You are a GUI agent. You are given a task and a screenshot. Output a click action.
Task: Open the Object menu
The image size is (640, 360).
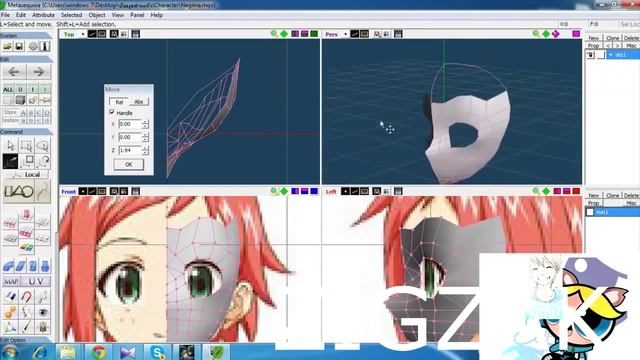pyautogui.click(x=97, y=15)
